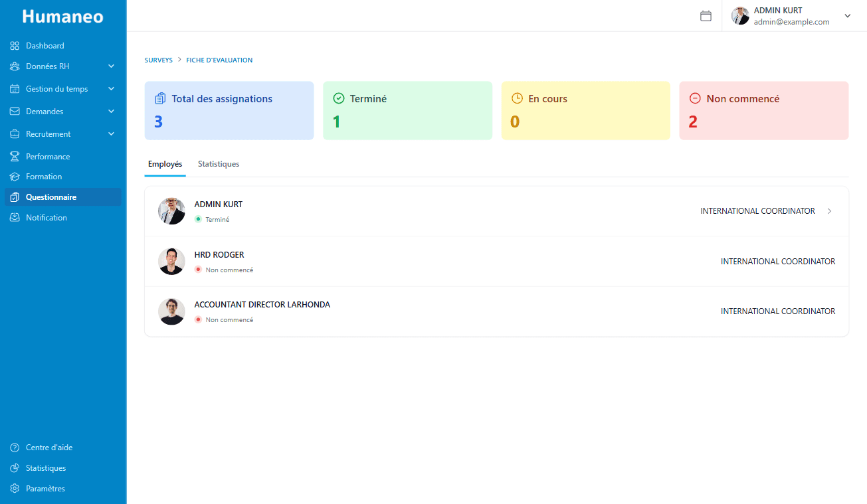The height and width of the screenshot is (504, 867).
Task: Open the admin user account dropdown arrow
Action: pos(847,16)
